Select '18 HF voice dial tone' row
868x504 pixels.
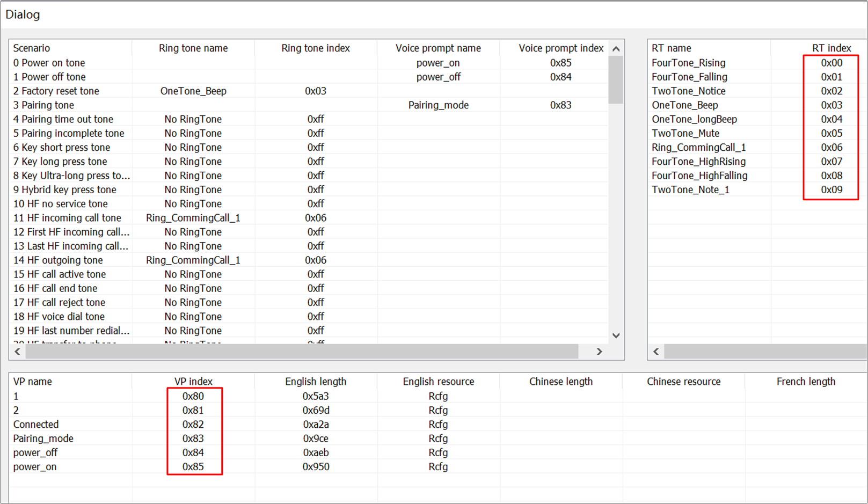click(309, 317)
